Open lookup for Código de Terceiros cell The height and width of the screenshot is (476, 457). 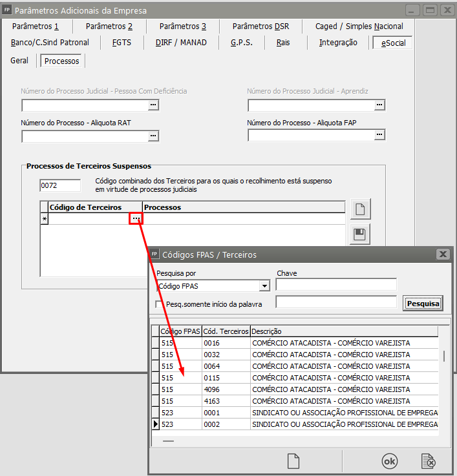pos(136,219)
